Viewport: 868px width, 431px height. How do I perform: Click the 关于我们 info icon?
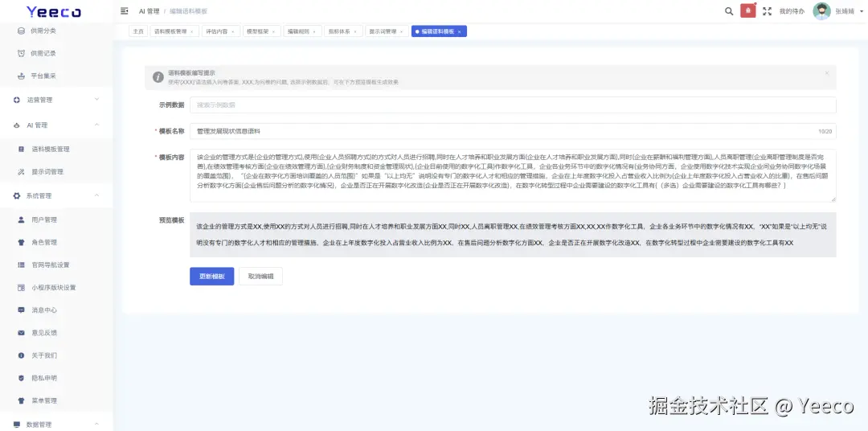[x=21, y=355]
